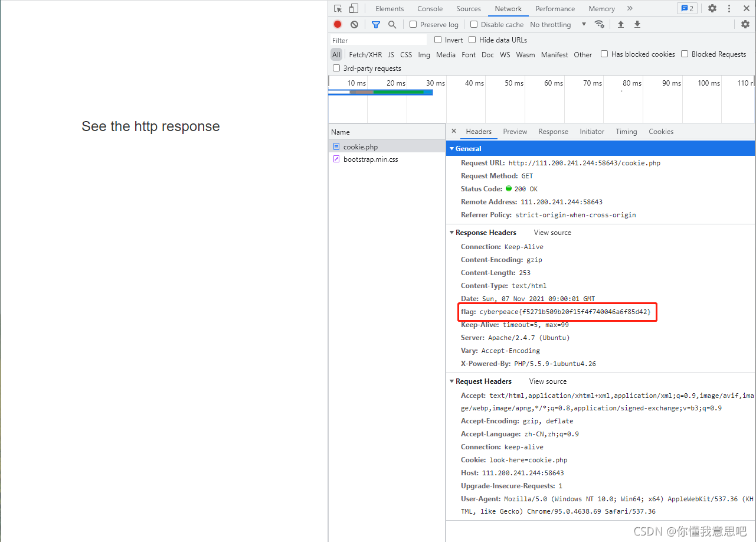Click the import HAR file upload icon
Screen dimensions: 756x542
point(621,24)
